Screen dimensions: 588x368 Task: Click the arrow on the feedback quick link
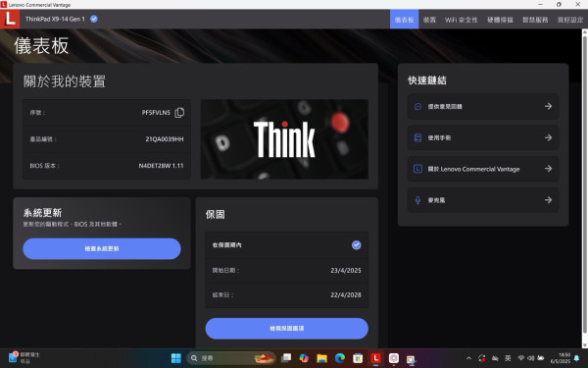pos(548,106)
